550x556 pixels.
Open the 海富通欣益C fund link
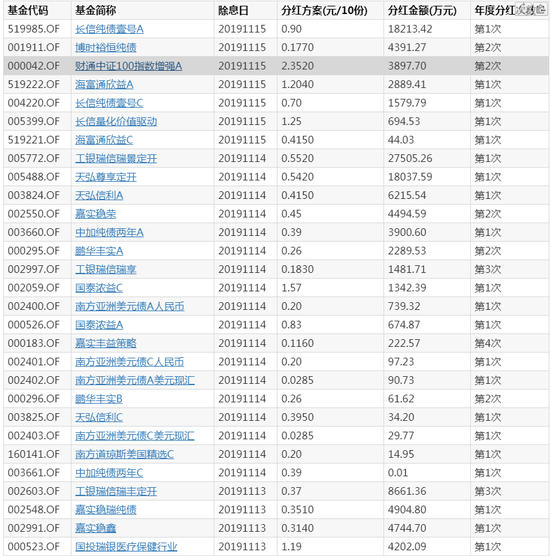click(104, 140)
